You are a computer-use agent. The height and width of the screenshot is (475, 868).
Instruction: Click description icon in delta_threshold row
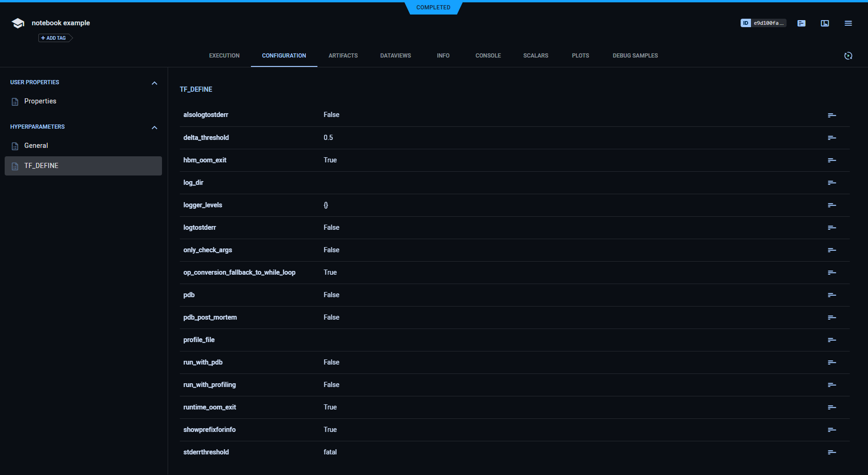point(831,138)
